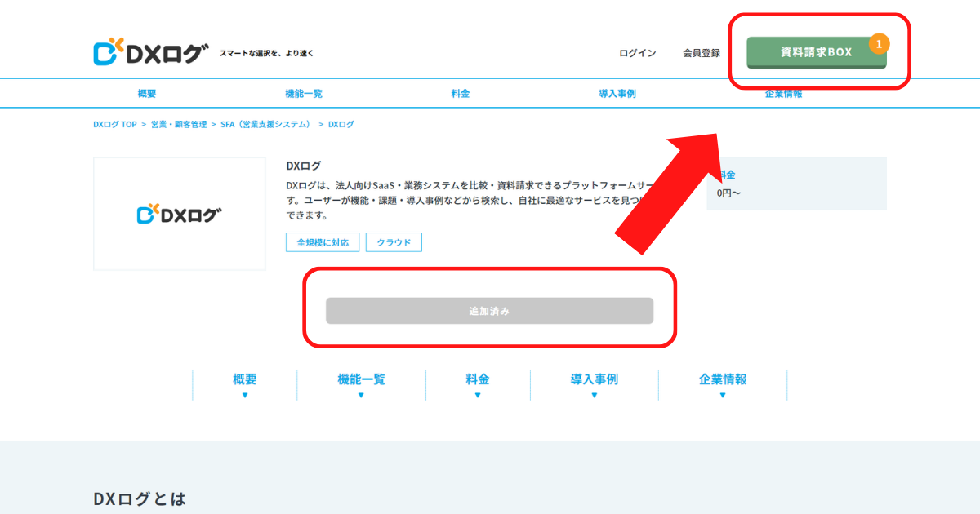Open the 会員登録 link
Viewport: 980px width, 514px height.
coord(702,53)
